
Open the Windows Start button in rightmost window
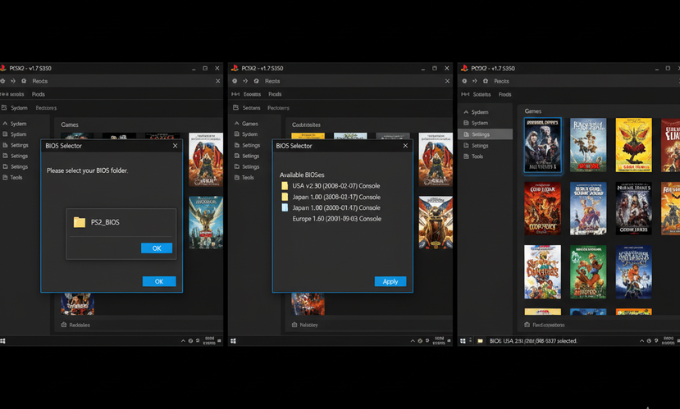[464, 341]
